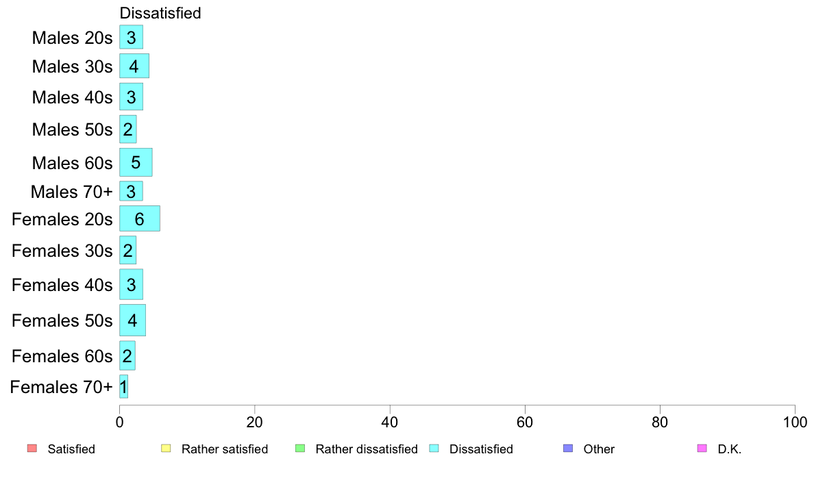Viewport: 814px width, 504px height.
Task: Click the 40 axis tick label
Action: pos(390,423)
